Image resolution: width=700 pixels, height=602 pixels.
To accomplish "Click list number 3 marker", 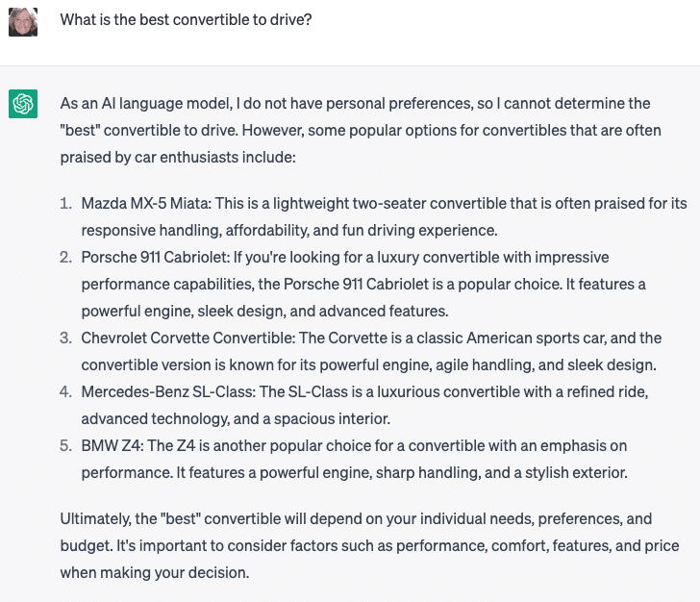I will 65,339.
